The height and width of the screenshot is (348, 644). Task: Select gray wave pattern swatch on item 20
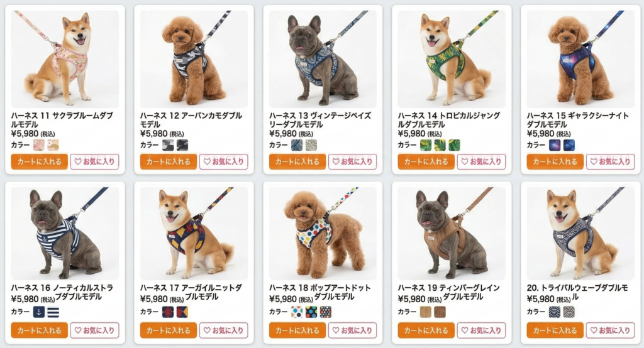click(569, 312)
